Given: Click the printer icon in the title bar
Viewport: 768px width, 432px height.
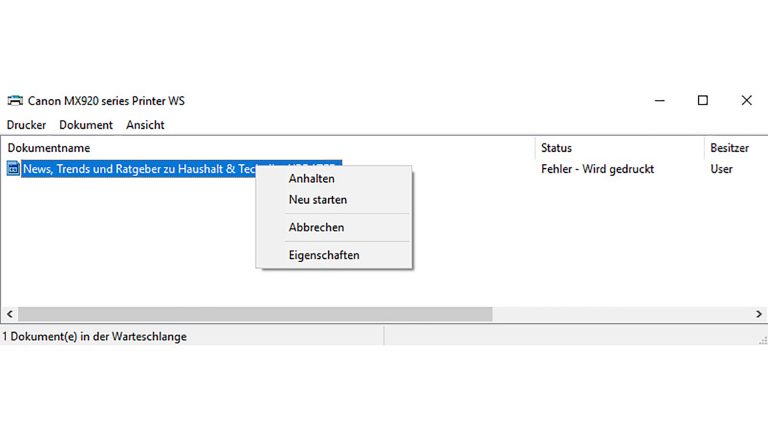Looking at the screenshot, I should point(15,100).
